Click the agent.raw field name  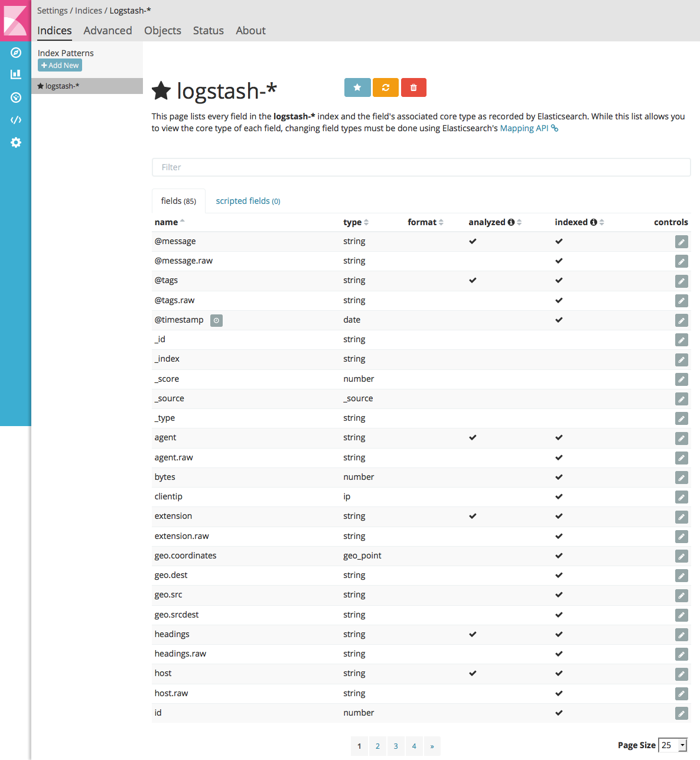pos(174,457)
